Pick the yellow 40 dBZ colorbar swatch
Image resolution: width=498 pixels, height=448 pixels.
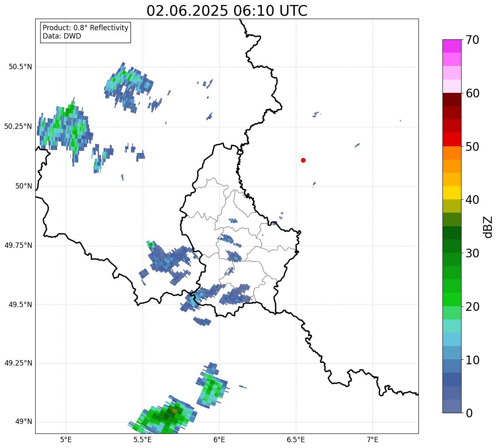452,193
